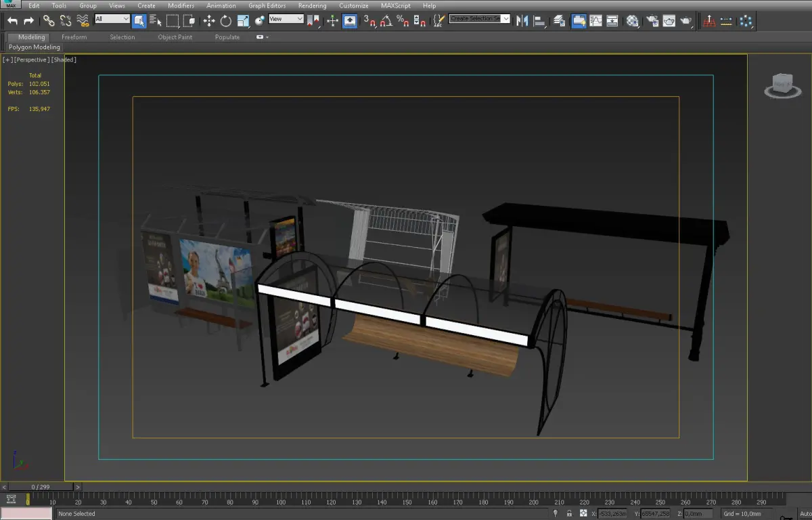Click the Mirror tool icon
812x520 pixels.
click(522, 21)
